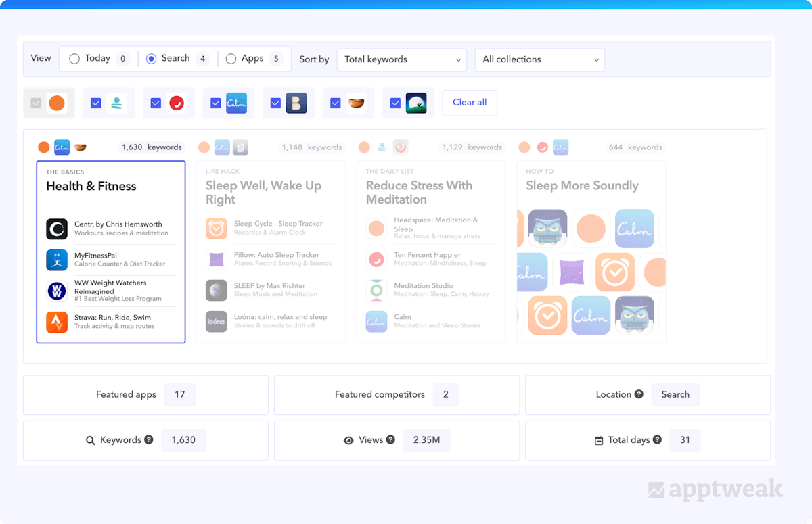The height and width of the screenshot is (524, 812).
Task: Open the Total keywords sort dropdown
Action: [x=402, y=59]
